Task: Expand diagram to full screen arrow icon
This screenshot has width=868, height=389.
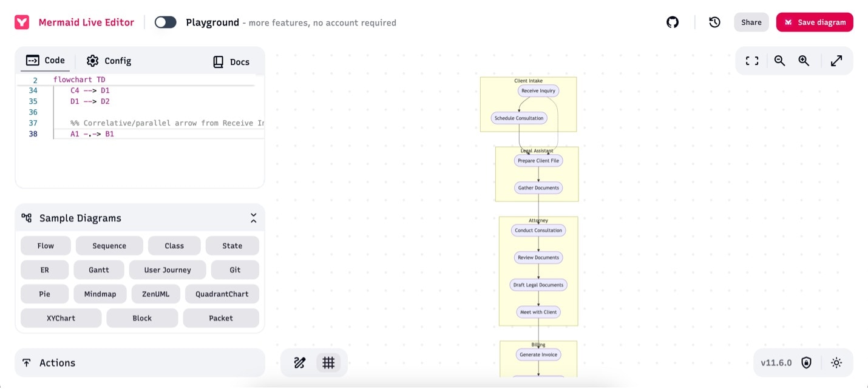Action: click(836, 61)
